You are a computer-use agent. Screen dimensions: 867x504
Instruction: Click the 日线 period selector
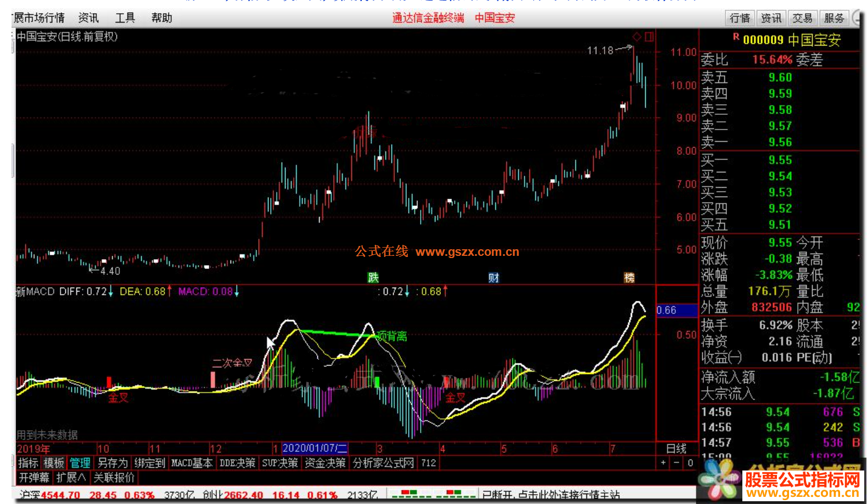coord(676,449)
